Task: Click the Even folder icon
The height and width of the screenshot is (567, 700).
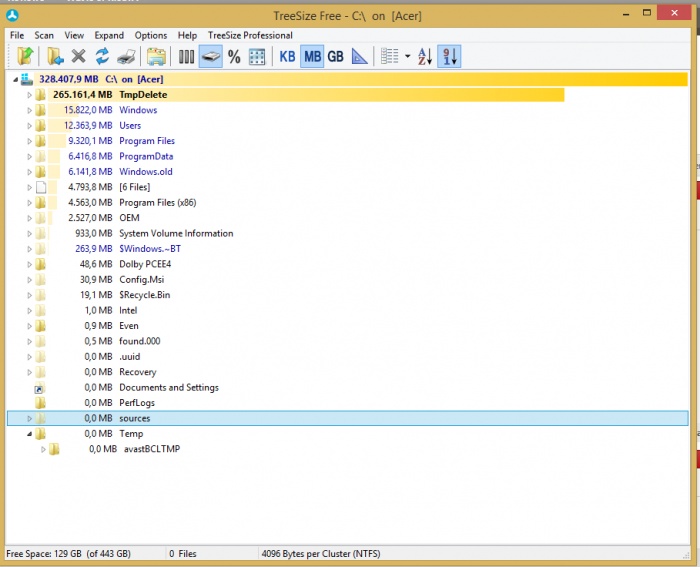Action: [x=41, y=326]
